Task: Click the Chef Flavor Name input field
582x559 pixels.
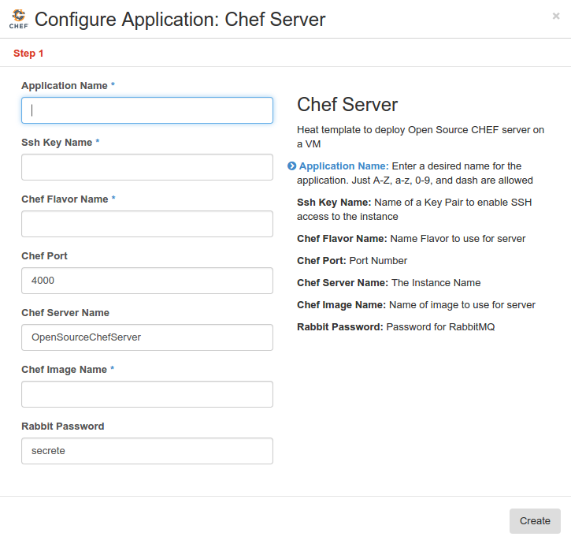Action: [x=147, y=224]
